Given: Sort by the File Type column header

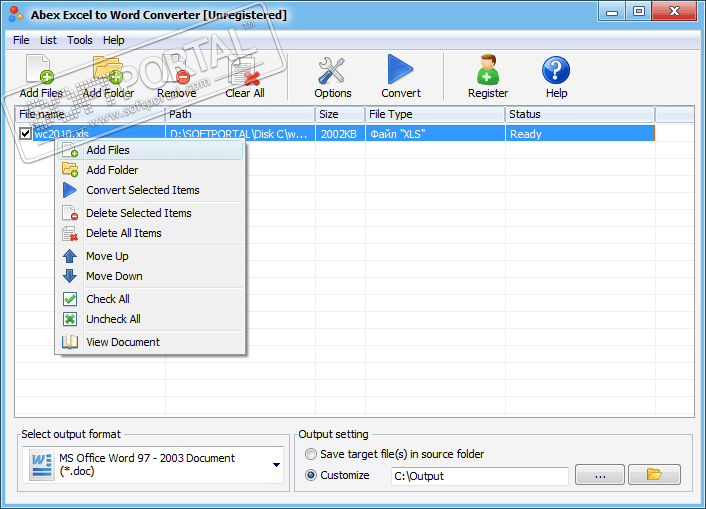Looking at the screenshot, I should pyautogui.click(x=435, y=114).
